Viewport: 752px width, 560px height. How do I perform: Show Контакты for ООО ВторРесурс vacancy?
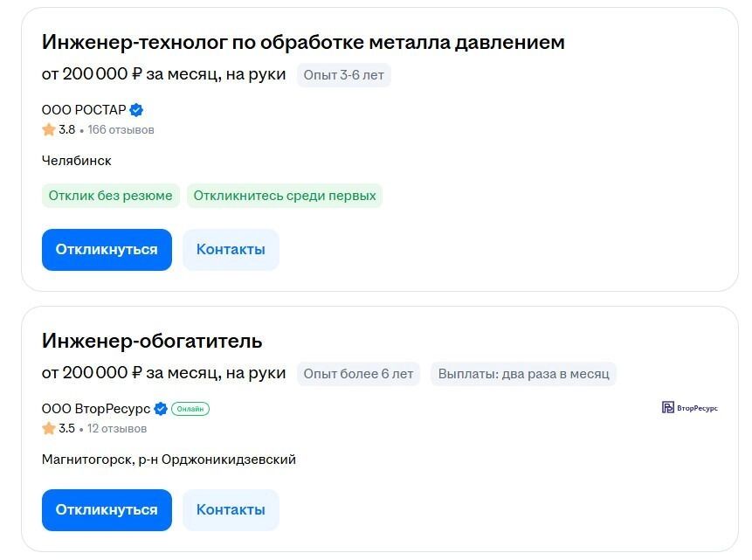pos(231,510)
